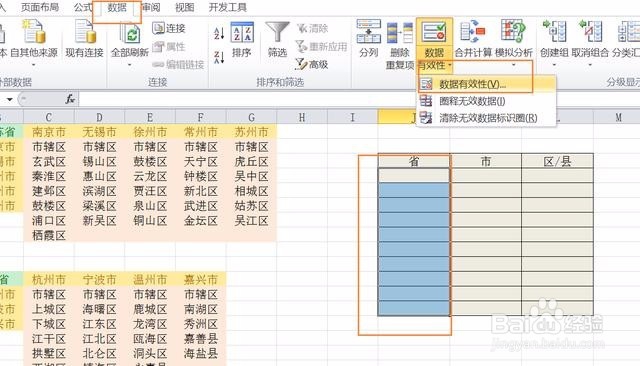Open 现有连接 existing connections
The image size is (640, 366).
(x=84, y=39)
